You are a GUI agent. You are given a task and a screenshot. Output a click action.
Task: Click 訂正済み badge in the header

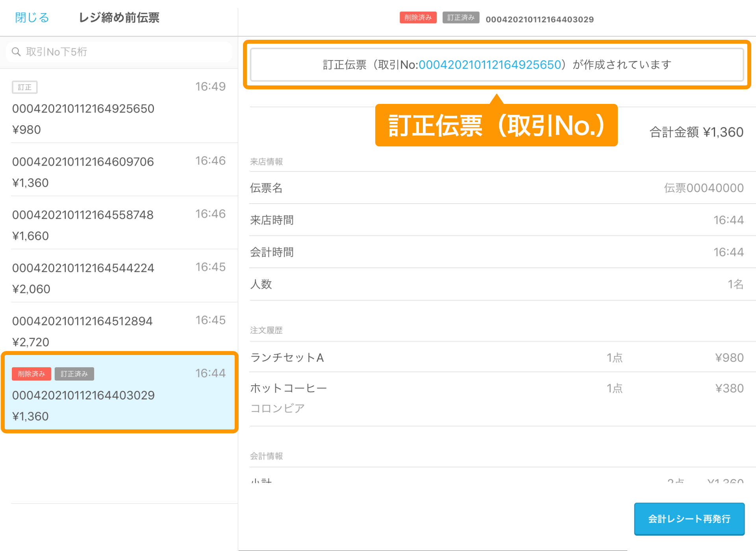[461, 18]
